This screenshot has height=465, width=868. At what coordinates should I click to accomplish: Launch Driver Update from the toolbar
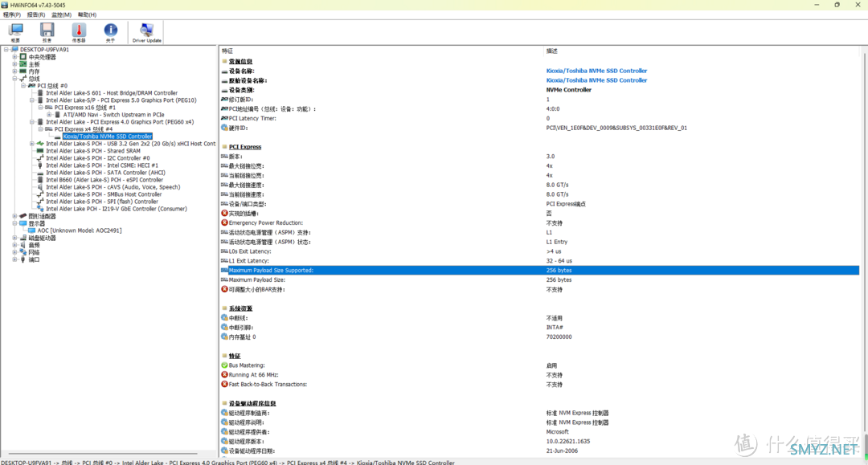pyautogui.click(x=147, y=31)
